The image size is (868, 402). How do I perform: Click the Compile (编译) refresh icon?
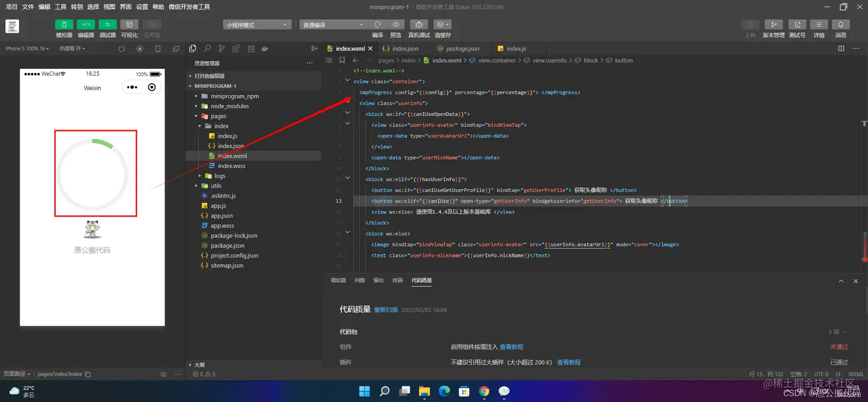click(377, 25)
